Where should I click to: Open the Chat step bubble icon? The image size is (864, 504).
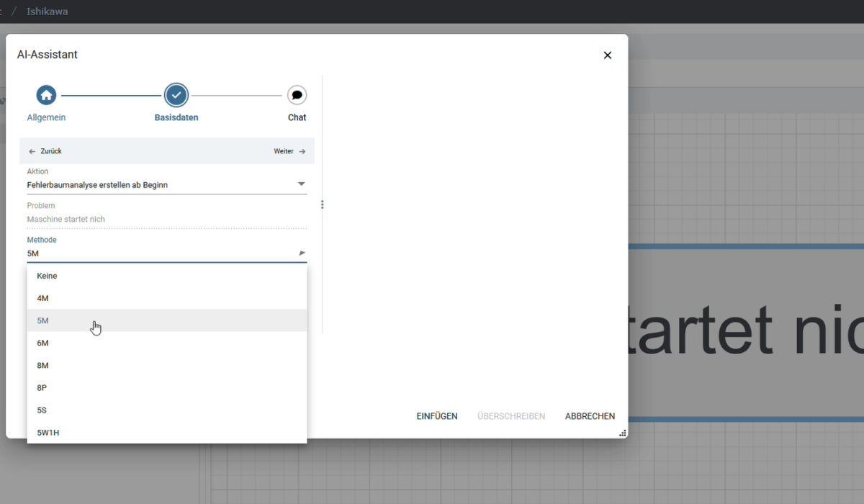tap(297, 95)
